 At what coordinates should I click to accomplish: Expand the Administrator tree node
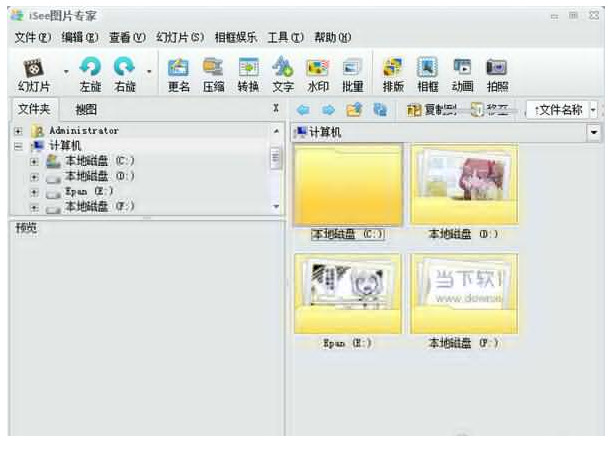pyautogui.click(x=18, y=131)
